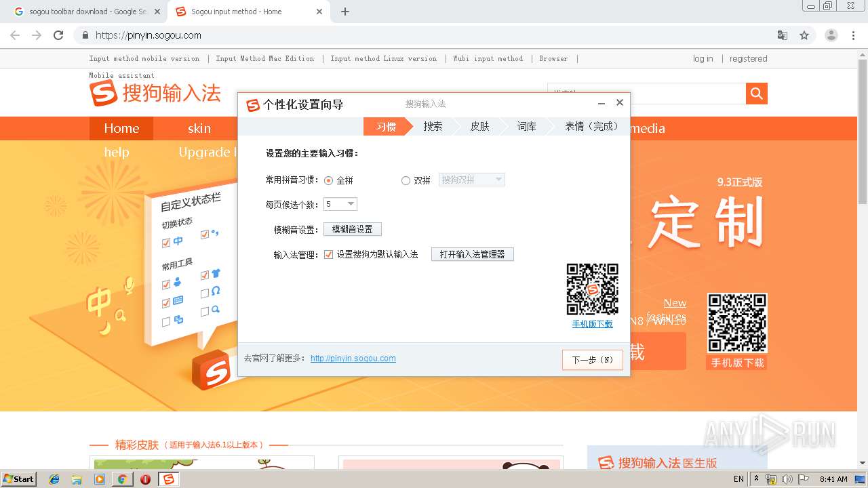Open Chrome profile avatar icon
Image resolution: width=868 pixels, height=488 pixels.
coord(831,35)
